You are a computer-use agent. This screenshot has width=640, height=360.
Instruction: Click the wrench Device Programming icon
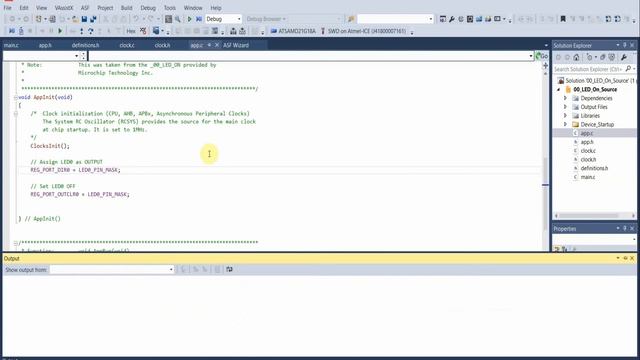click(452, 19)
